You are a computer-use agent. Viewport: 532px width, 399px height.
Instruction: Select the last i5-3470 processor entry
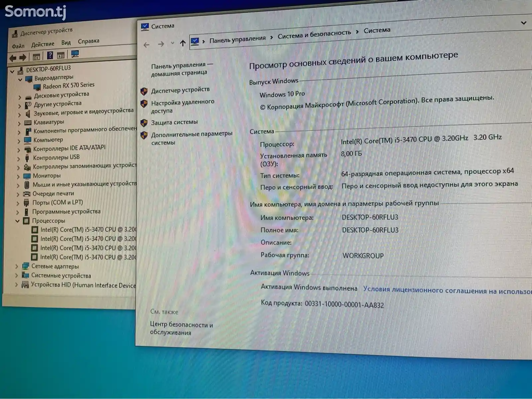point(88,257)
